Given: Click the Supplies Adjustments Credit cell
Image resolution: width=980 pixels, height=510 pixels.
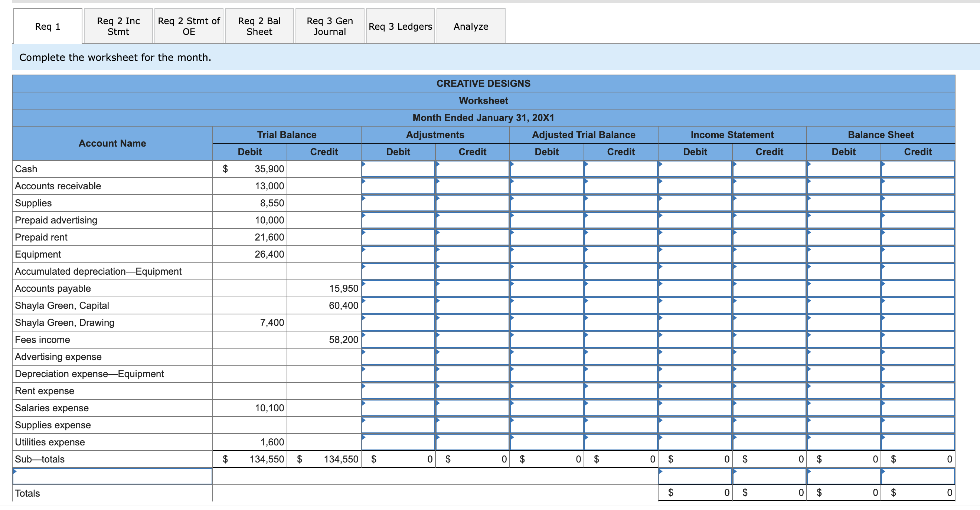Looking at the screenshot, I should point(472,203).
